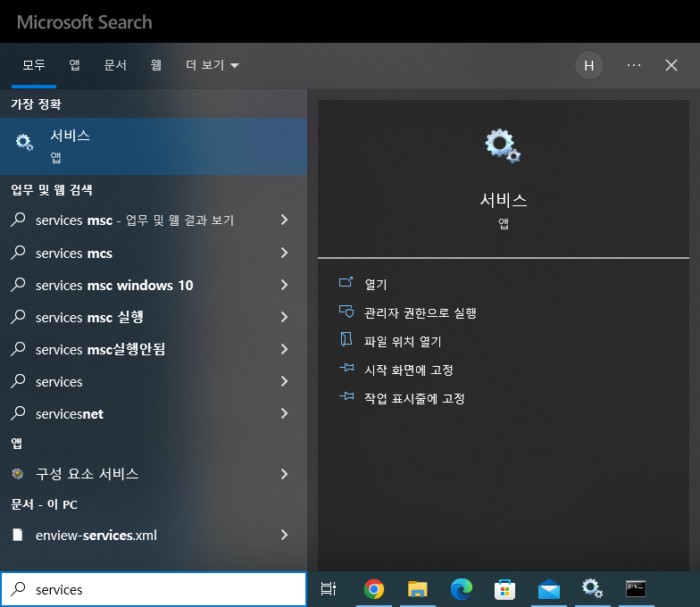
Task: Open the 더 보기 dropdown
Action: tap(212, 65)
